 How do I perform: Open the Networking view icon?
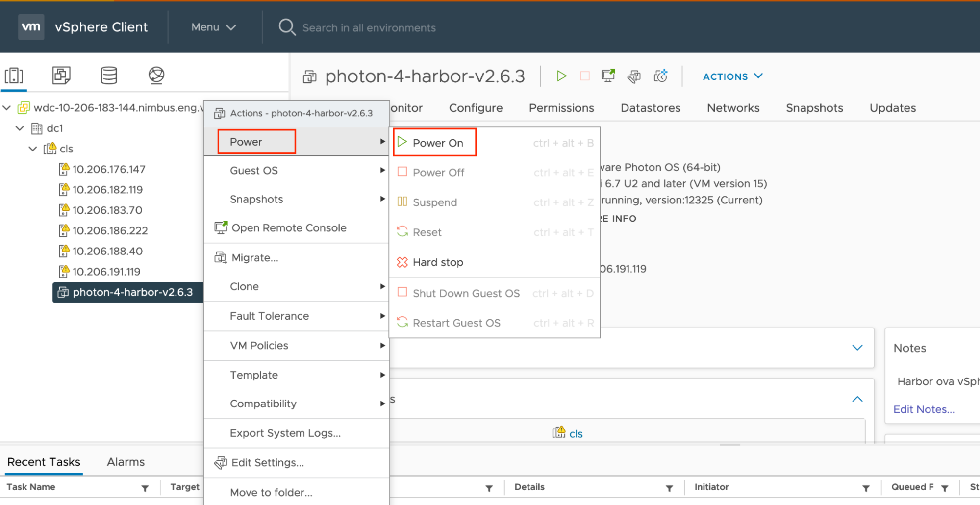click(156, 76)
